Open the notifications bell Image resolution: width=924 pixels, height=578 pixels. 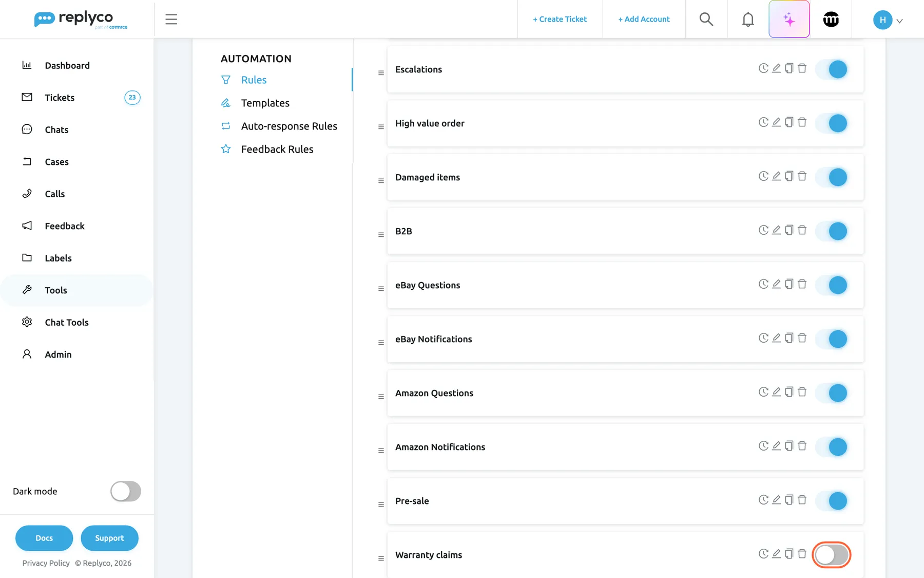[748, 20]
